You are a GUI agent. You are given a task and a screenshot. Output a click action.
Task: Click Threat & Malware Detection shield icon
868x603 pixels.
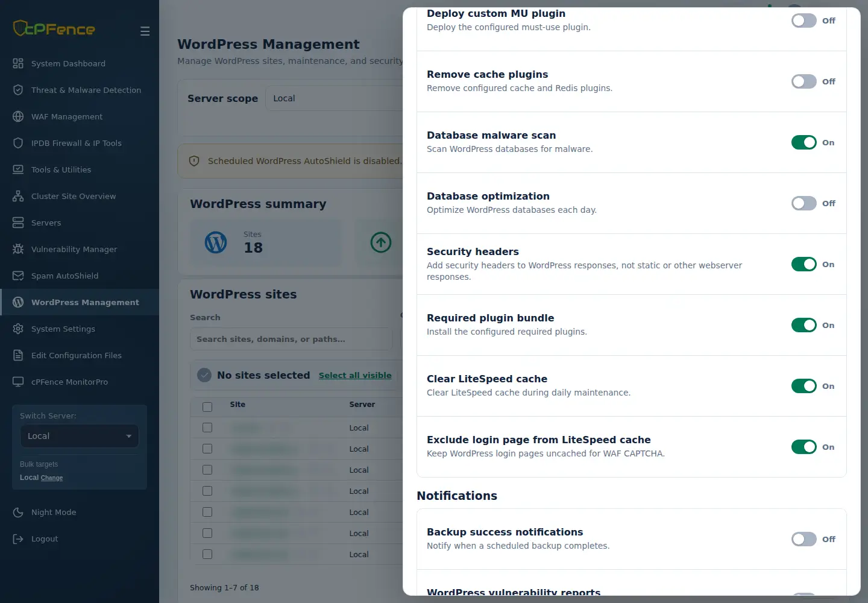[18, 90]
